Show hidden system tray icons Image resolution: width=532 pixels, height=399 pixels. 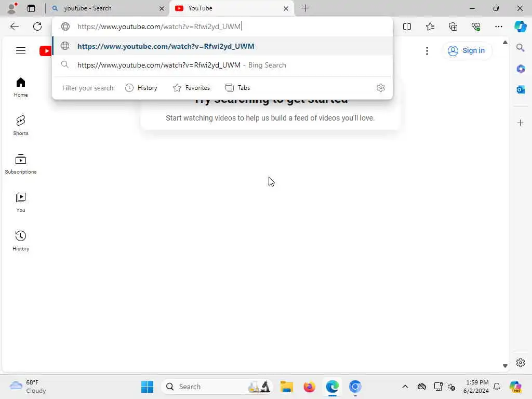[x=405, y=387]
